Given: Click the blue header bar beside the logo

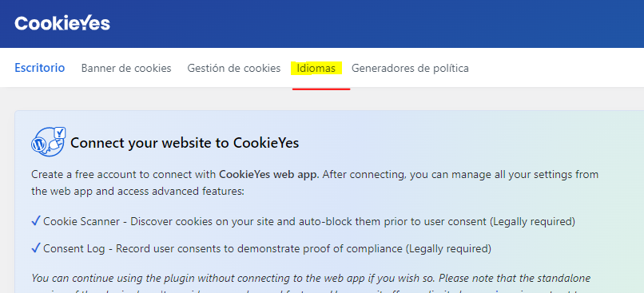Looking at the screenshot, I should 370,24.
